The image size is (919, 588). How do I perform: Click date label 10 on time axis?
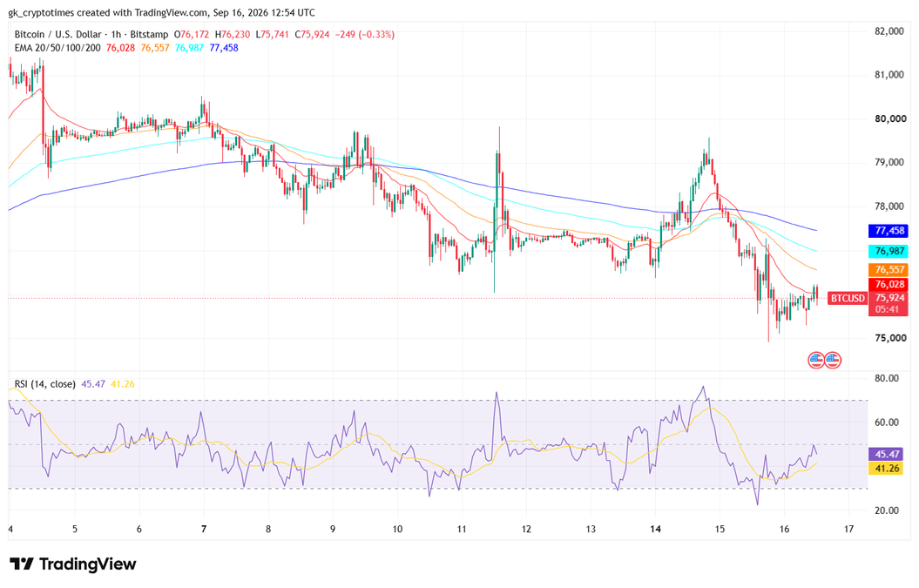click(x=397, y=529)
